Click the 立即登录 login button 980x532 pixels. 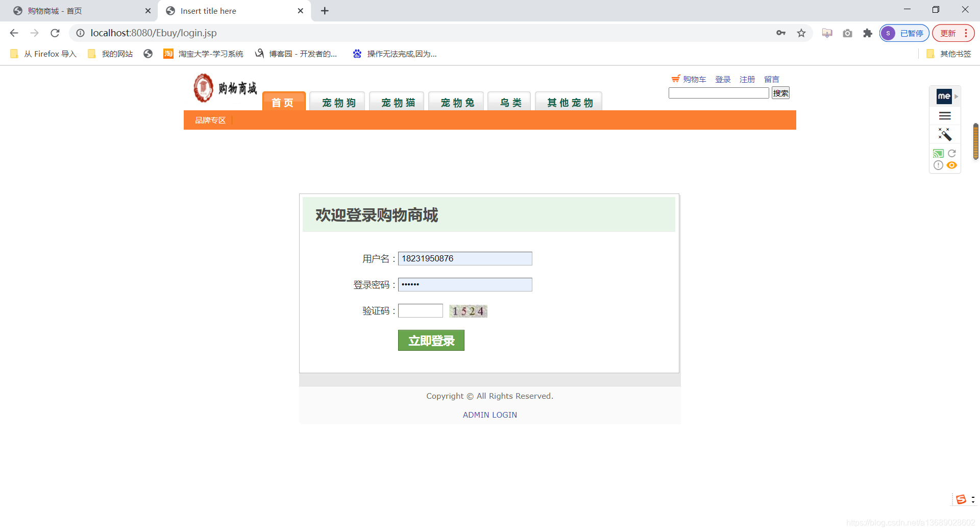431,340
